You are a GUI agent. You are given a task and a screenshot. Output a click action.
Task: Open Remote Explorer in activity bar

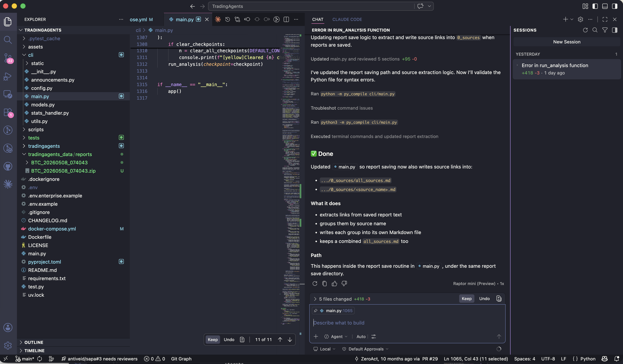8,94
